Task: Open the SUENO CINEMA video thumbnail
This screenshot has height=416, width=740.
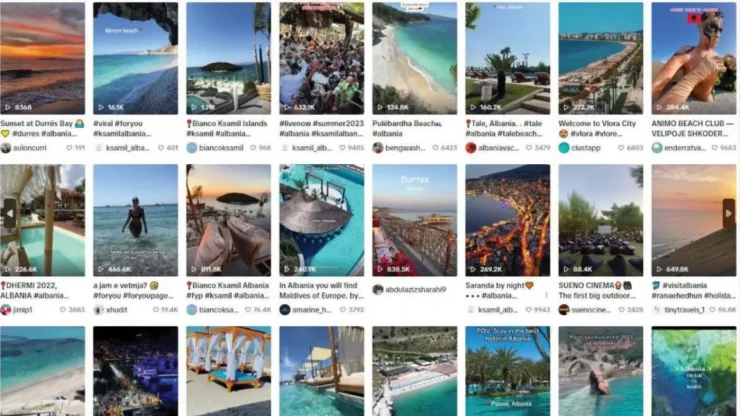Action: [600, 220]
